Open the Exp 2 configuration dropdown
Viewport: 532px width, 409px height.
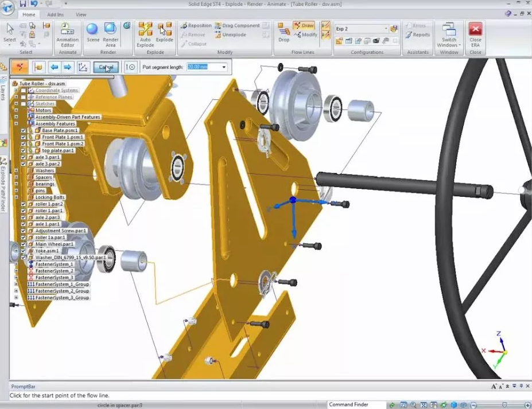coord(386,29)
